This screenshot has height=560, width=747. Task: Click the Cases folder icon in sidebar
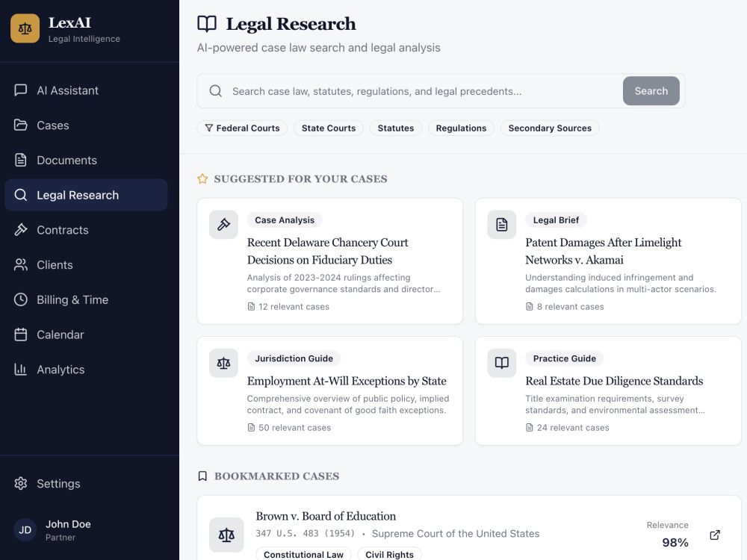pyautogui.click(x=20, y=125)
